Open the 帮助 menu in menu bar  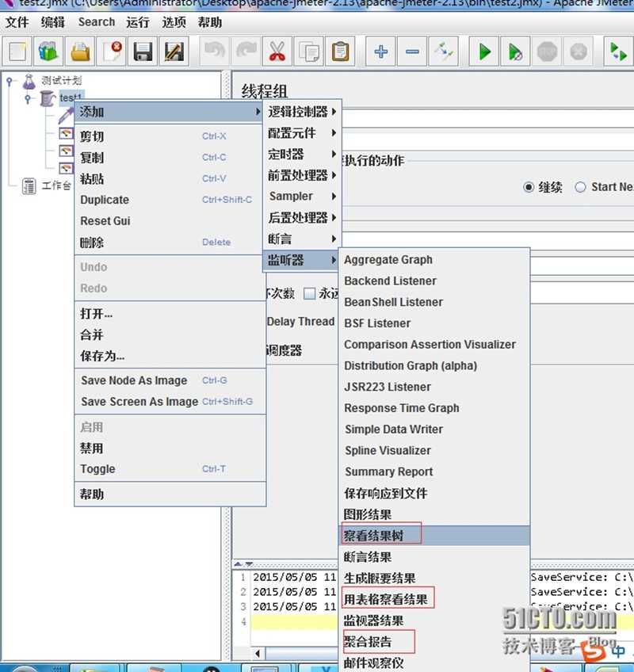pyautogui.click(x=210, y=22)
